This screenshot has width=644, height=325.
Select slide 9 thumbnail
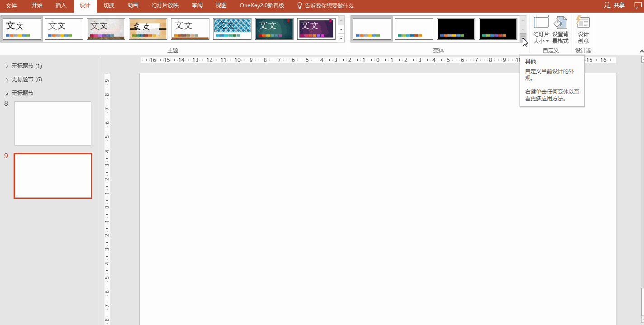tap(53, 176)
